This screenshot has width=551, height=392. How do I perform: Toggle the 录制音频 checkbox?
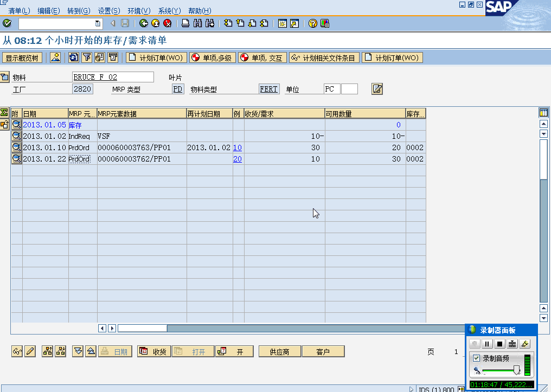click(x=476, y=358)
